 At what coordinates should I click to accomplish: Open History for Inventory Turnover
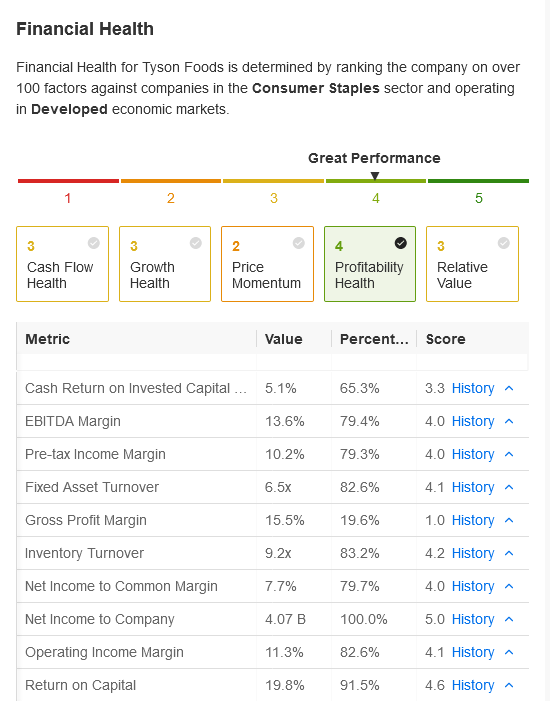click(473, 553)
